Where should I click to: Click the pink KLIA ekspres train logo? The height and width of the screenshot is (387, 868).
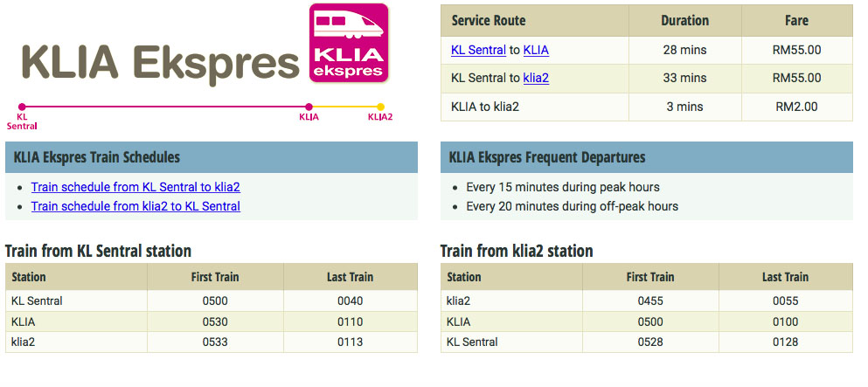pos(349,43)
